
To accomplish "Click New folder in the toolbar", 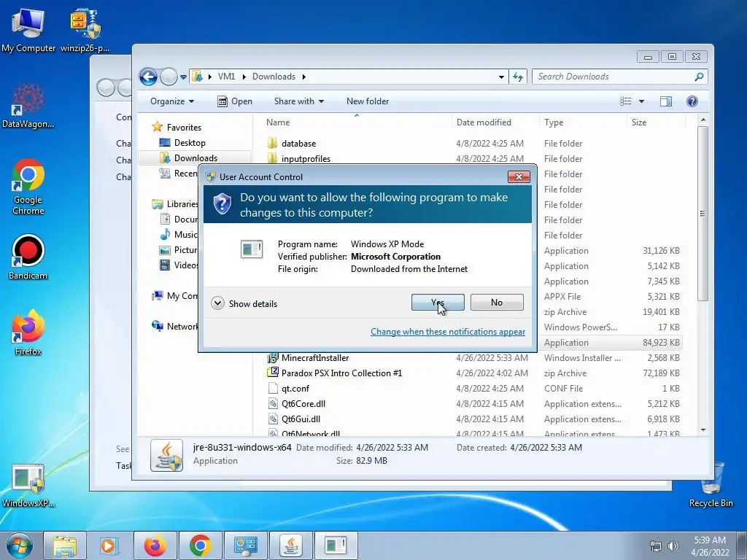I will pyautogui.click(x=368, y=101).
